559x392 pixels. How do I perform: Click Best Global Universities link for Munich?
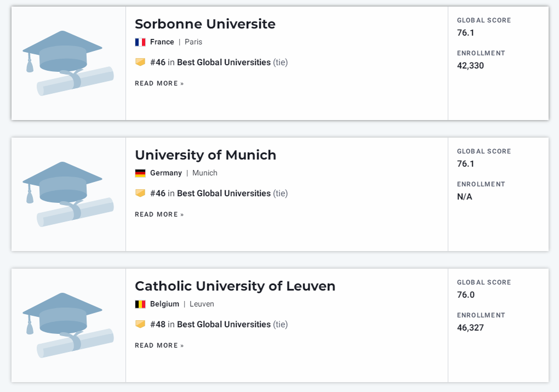224,193
